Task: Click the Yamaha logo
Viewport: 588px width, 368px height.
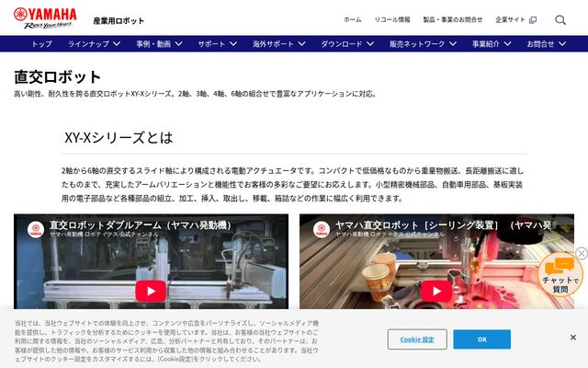Action: click(45, 17)
